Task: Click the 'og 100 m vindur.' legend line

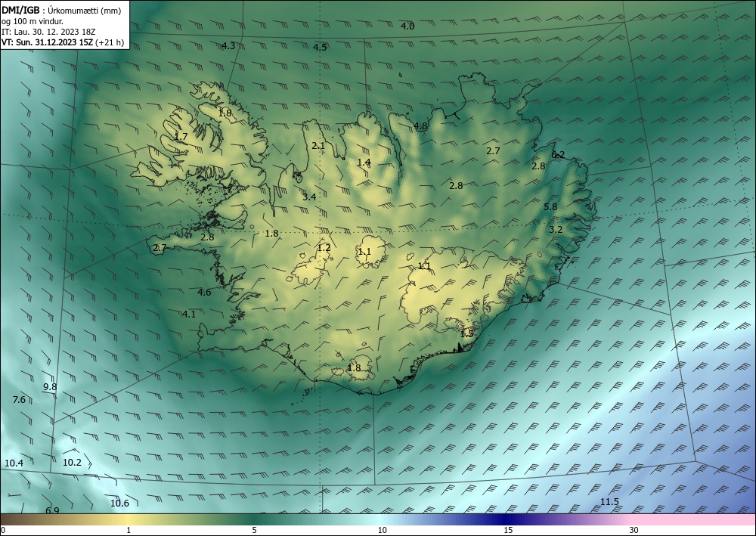Action: point(33,21)
